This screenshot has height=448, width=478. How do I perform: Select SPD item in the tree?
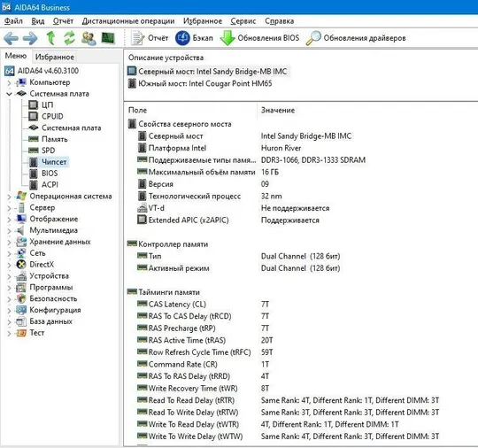tap(48, 151)
